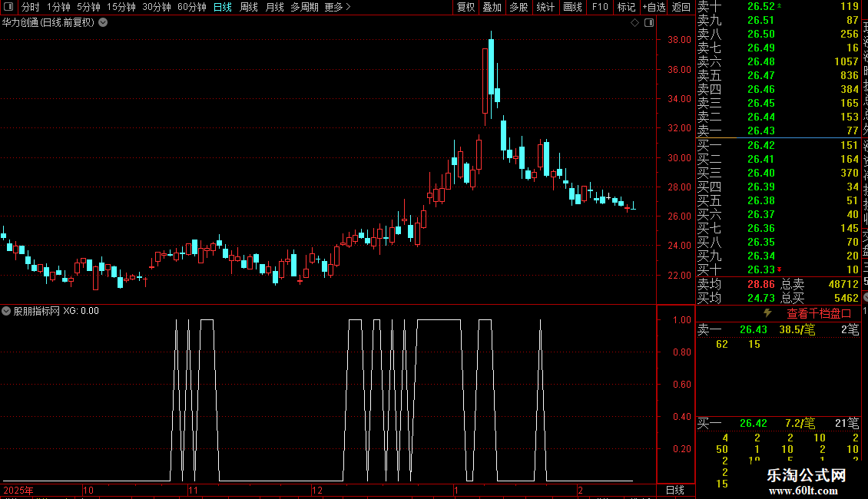This screenshot has width=868, height=499.
Task: Toggle the chart panel split icon
Action: click(649, 23)
